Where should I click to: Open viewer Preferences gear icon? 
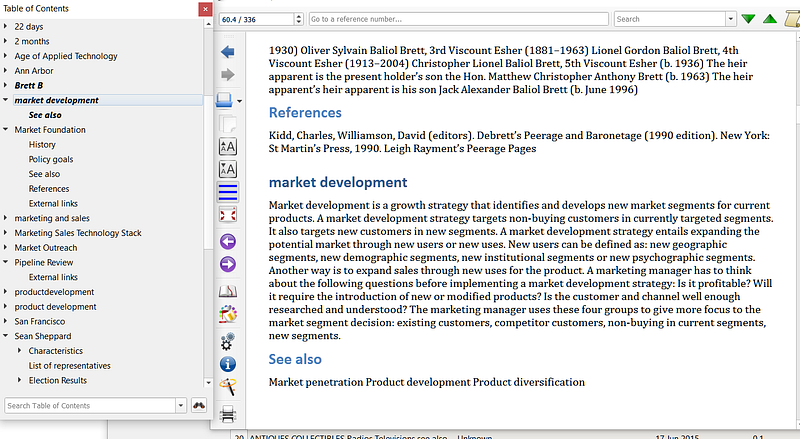228,340
